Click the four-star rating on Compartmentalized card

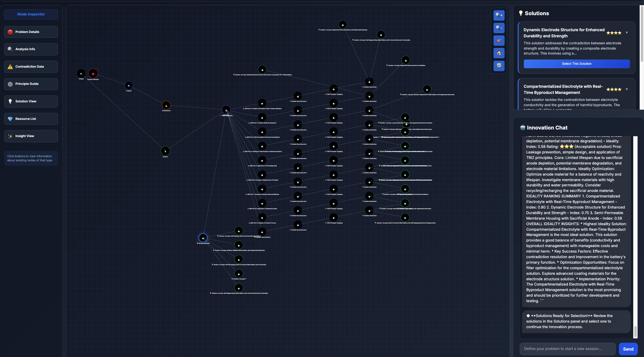(614, 89)
